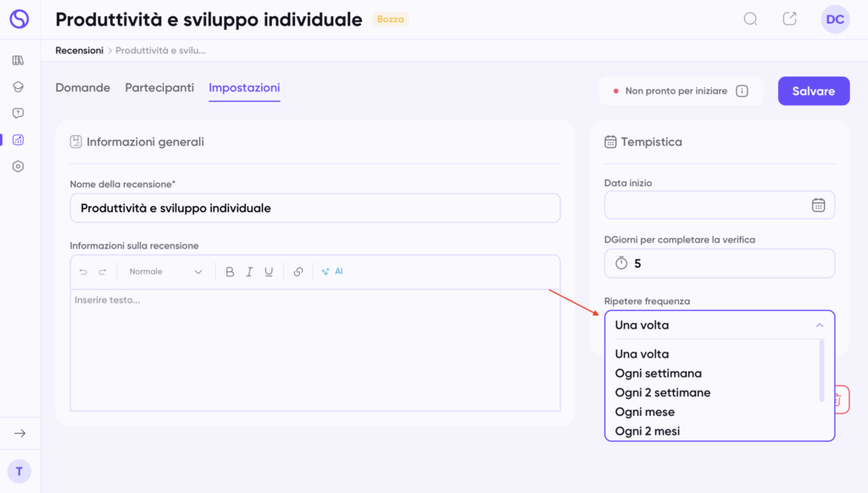
Task: Choose Ogni 2 mesi frequency option
Action: coord(648,431)
